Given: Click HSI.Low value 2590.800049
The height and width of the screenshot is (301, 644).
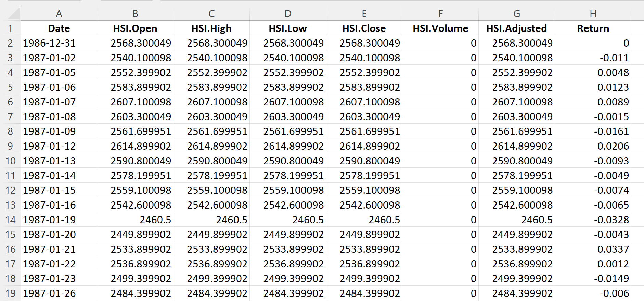Looking at the screenshot, I should coord(288,161).
